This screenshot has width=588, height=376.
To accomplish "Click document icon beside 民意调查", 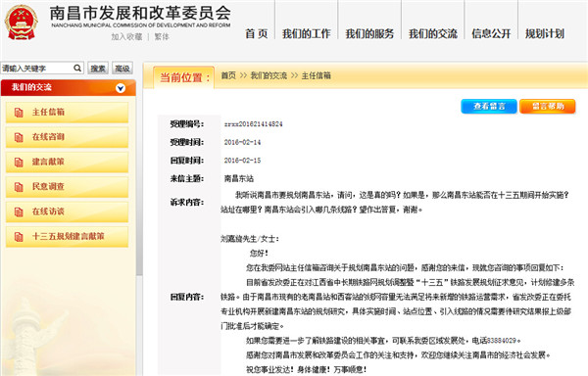I will click(19, 187).
